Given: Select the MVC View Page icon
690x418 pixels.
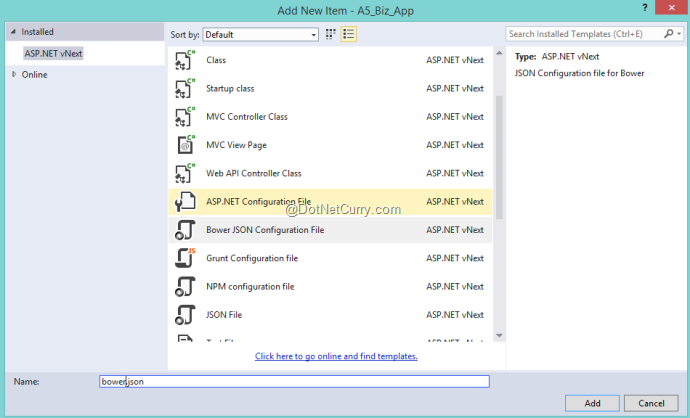Looking at the screenshot, I should pos(185,145).
